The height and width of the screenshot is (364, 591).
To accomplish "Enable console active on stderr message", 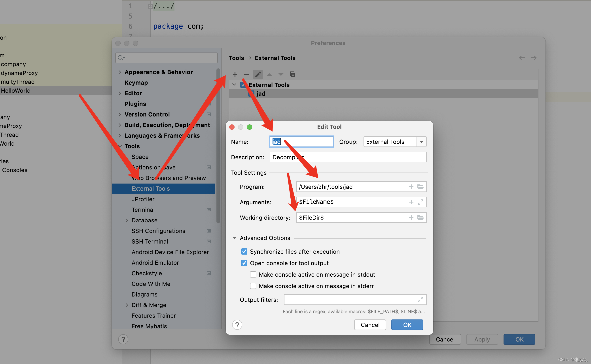I will point(253,286).
